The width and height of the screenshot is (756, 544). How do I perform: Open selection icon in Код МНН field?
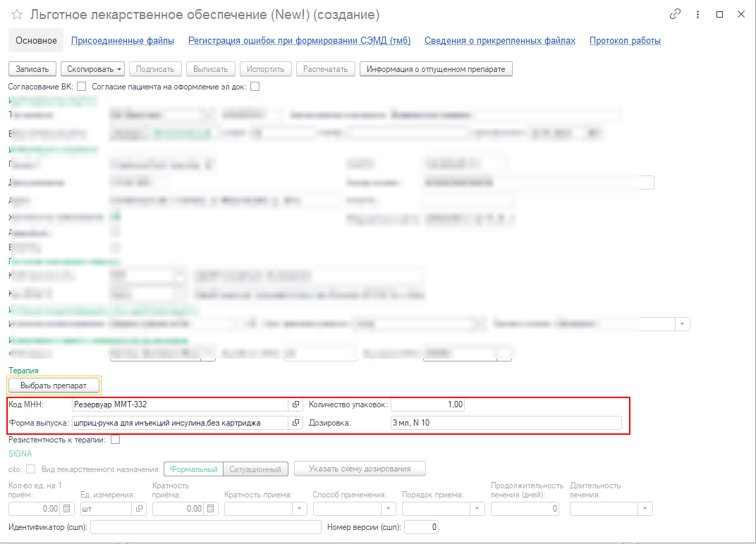[x=295, y=404]
